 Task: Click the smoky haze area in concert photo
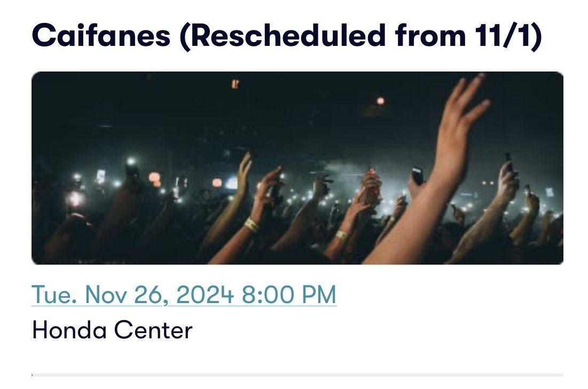point(342,171)
